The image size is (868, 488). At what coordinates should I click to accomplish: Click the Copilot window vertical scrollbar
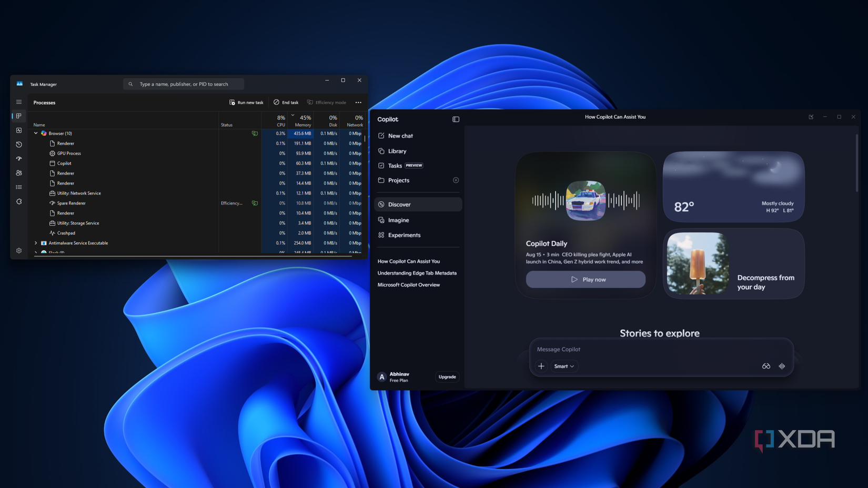857,163
